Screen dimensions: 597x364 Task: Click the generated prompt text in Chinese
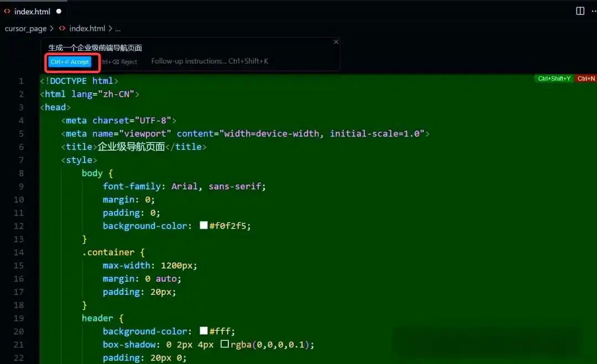click(95, 48)
